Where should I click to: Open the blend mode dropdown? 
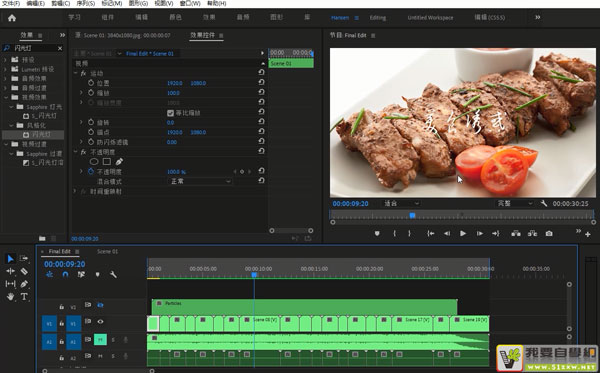click(x=200, y=181)
